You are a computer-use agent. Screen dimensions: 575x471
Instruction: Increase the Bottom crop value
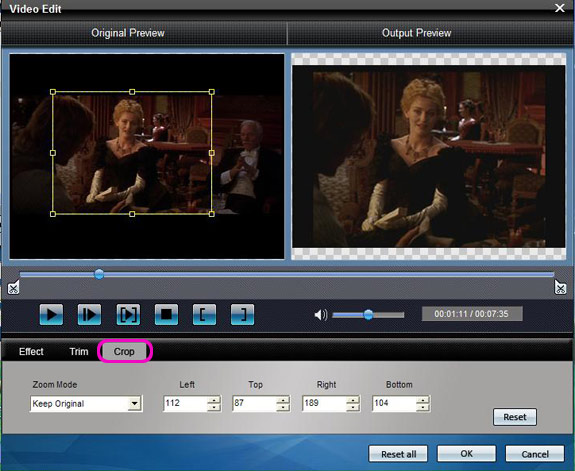(422, 399)
